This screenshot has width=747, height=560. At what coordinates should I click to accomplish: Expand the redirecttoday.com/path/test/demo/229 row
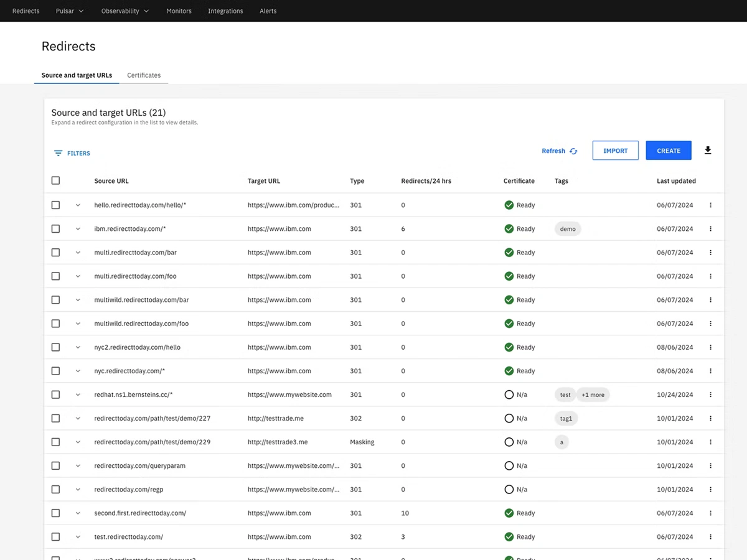point(77,442)
